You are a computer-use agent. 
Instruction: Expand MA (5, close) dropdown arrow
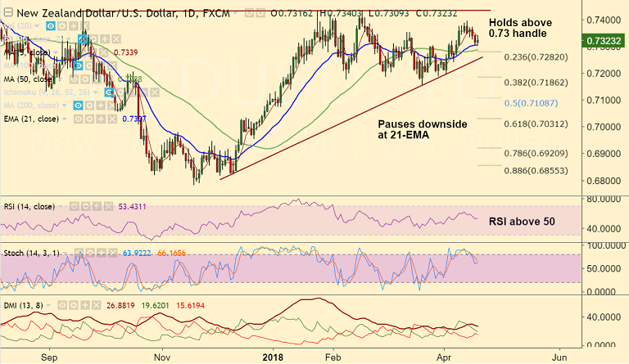pos(56,52)
